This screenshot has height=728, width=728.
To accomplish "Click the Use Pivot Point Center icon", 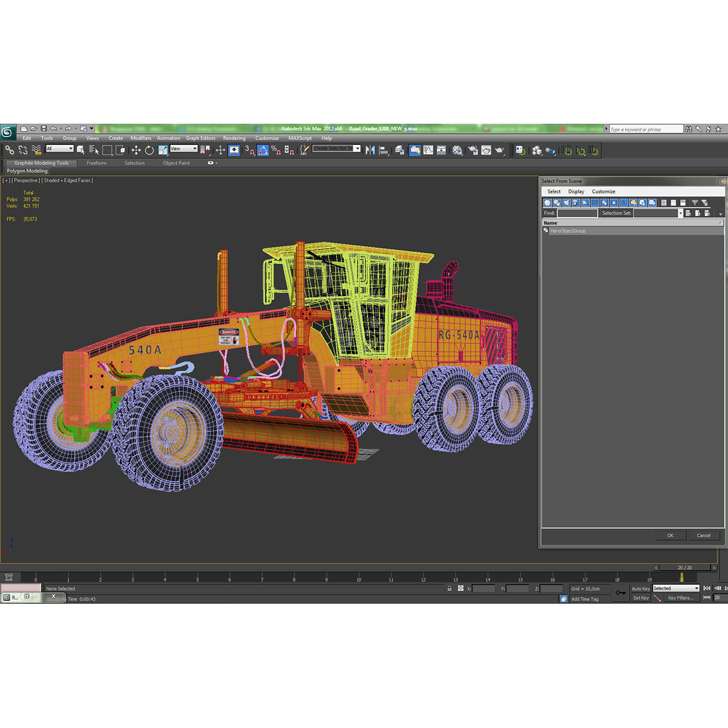I will [x=206, y=149].
